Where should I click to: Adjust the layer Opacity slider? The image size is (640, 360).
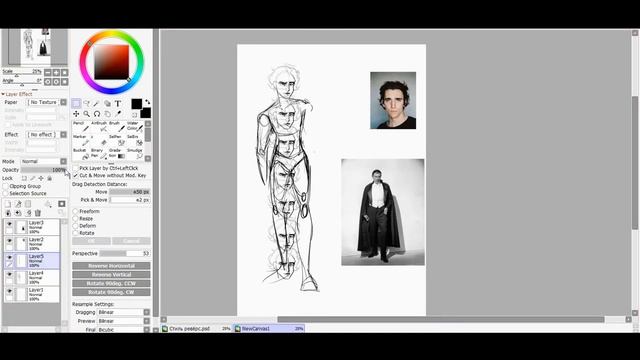click(x=44, y=170)
